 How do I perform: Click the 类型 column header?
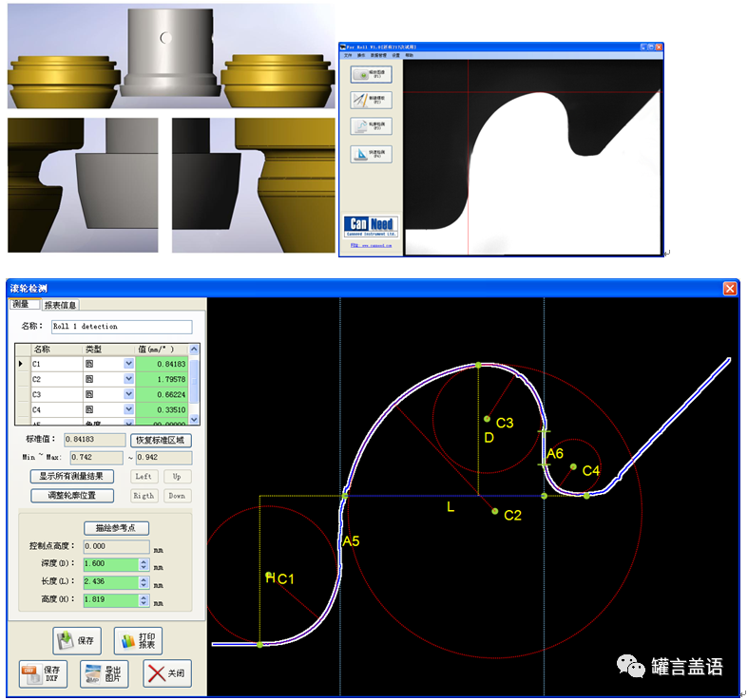(x=108, y=350)
